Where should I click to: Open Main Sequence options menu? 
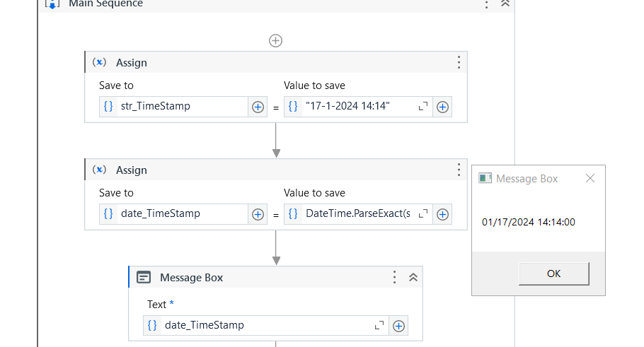click(x=486, y=4)
